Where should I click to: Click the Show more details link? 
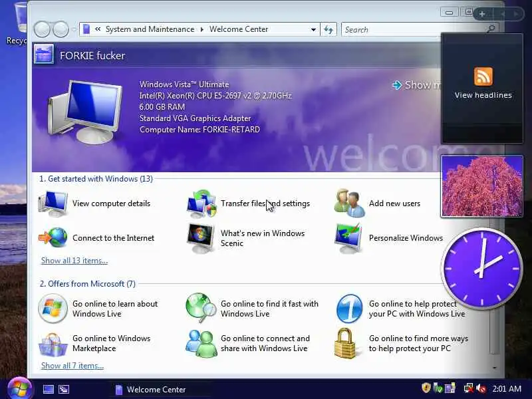(417, 85)
